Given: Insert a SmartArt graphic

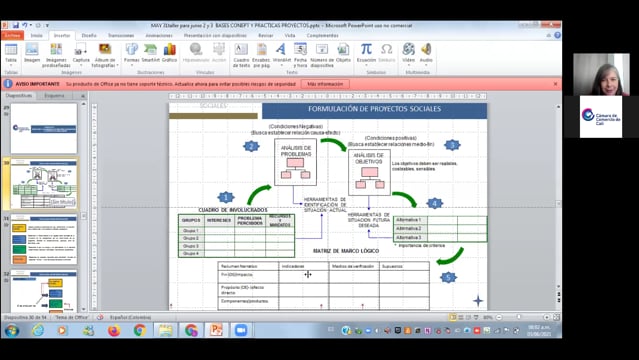Looking at the screenshot, I should 150,53.
